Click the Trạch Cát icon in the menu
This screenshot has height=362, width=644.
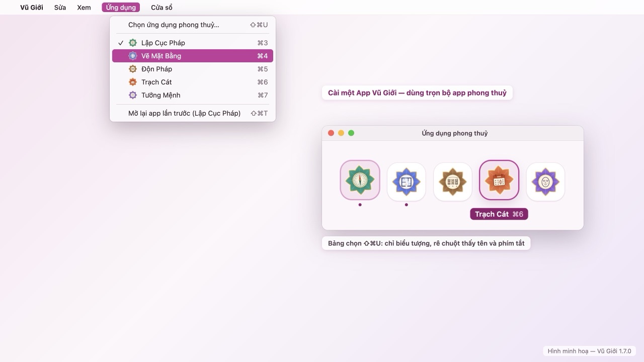click(x=133, y=82)
